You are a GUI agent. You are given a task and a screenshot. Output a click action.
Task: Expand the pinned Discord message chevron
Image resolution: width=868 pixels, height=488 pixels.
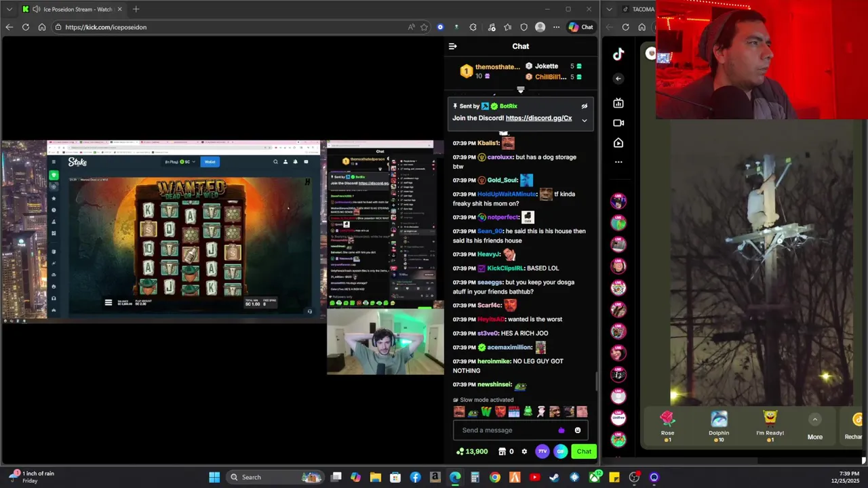click(x=584, y=121)
